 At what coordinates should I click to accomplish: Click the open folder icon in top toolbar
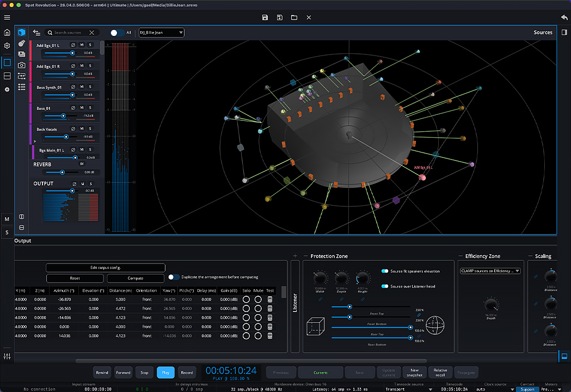pos(294,17)
